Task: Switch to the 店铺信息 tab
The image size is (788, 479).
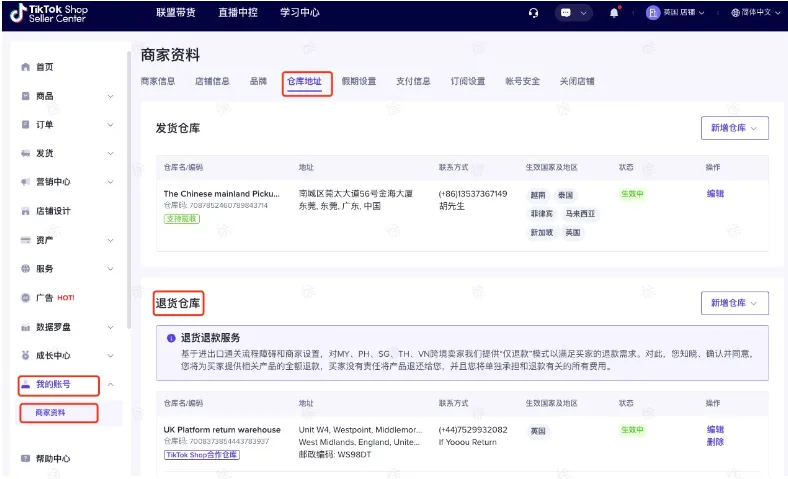Action: coord(212,81)
